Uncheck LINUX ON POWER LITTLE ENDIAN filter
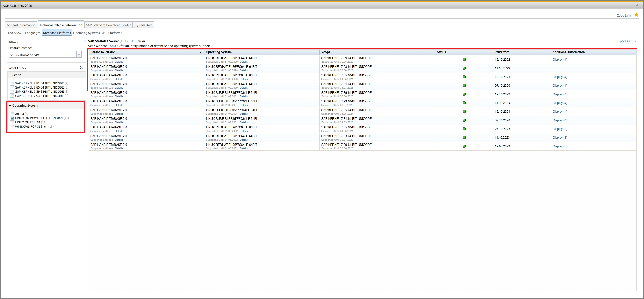This screenshot has width=644, height=299. click(x=12, y=118)
